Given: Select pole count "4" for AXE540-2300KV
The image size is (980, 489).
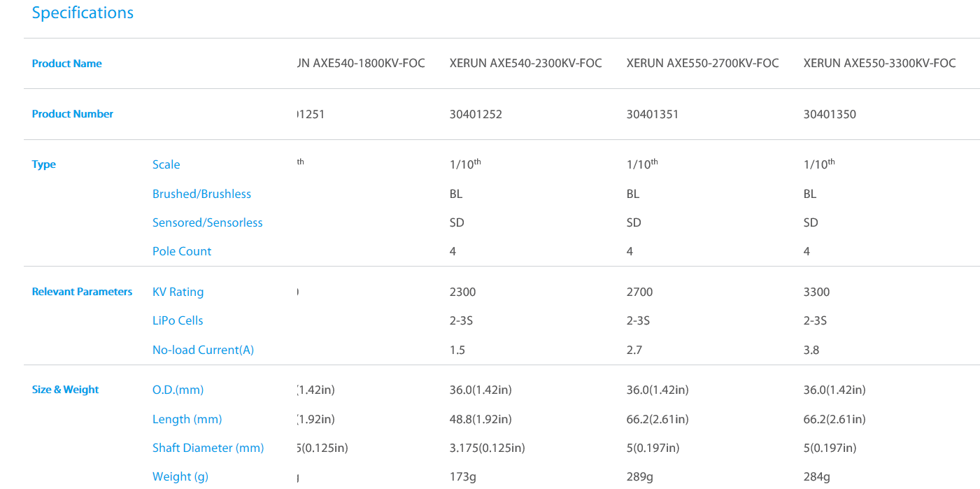Looking at the screenshot, I should (453, 251).
